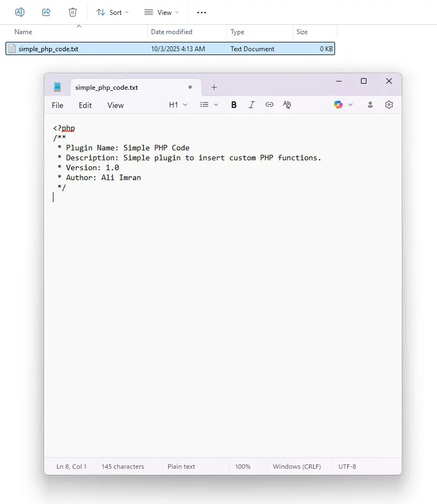Viewport: 437px width, 504px height.
Task: Open the View dropdown in Explorer
Action: pos(161,12)
